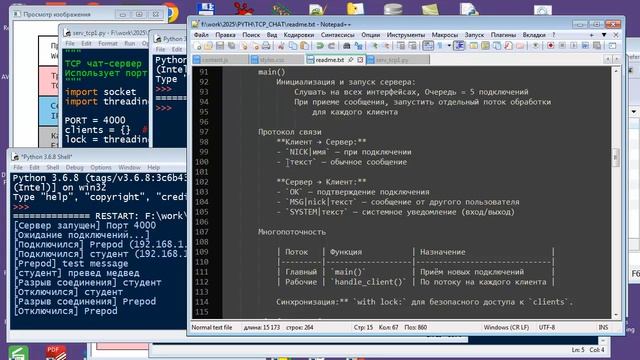Click the plus button at menu bar right
This screenshot has width=640, height=360.
pyautogui.click(x=592, y=35)
